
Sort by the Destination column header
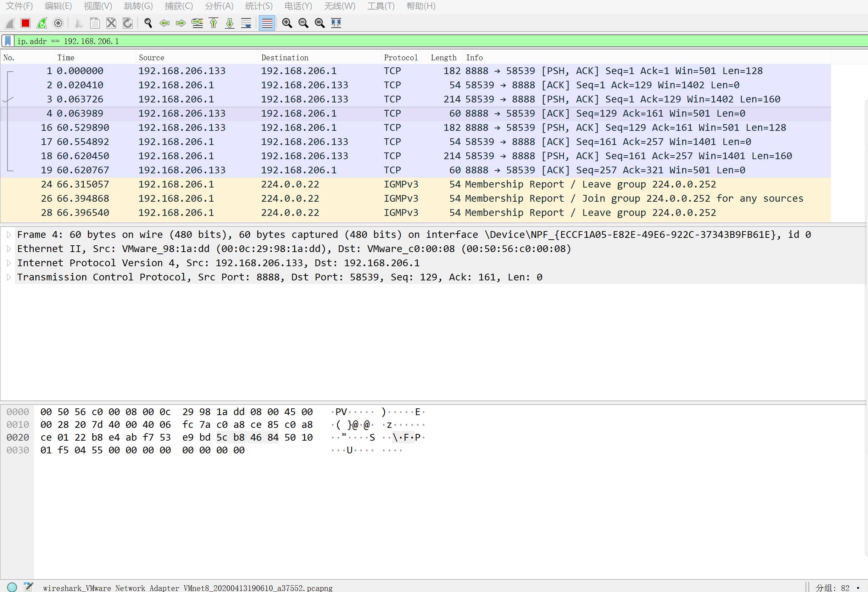pyautogui.click(x=320, y=57)
